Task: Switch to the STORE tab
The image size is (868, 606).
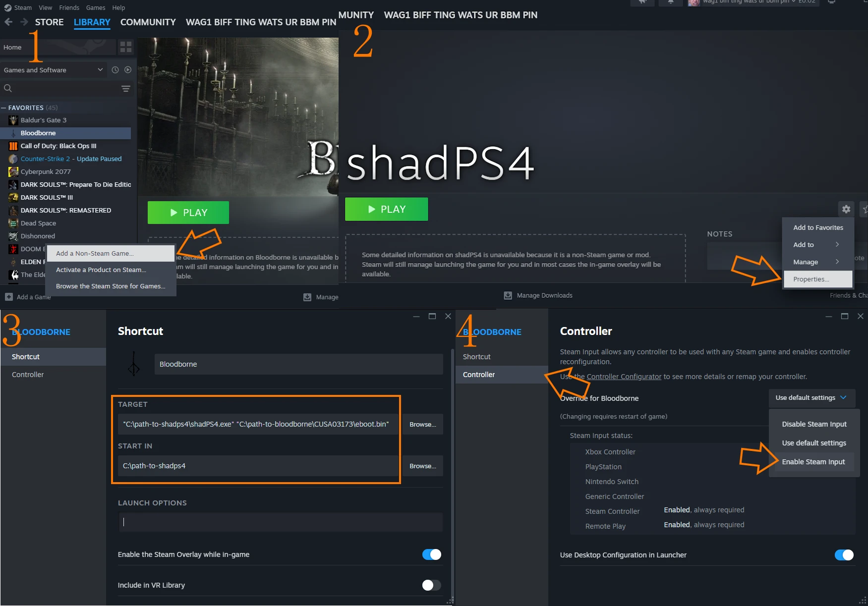Action: pos(49,22)
